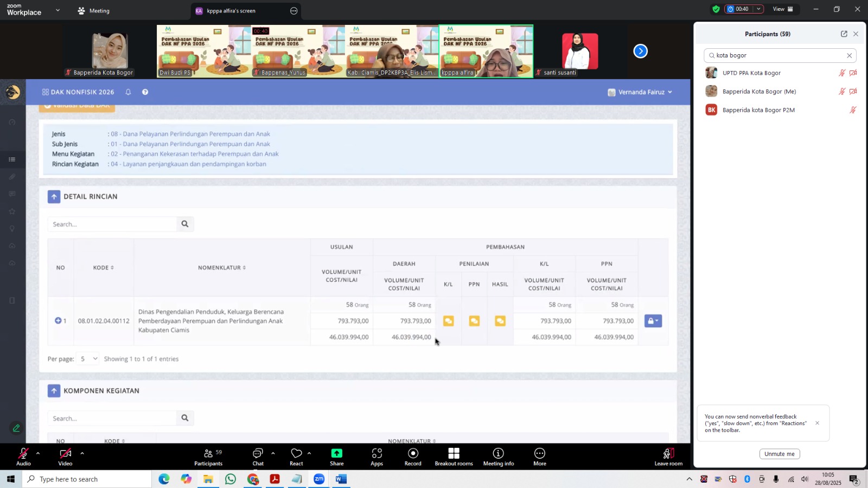Unmute microphone via Audio icon
The image size is (868, 488).
click(23, 457)
